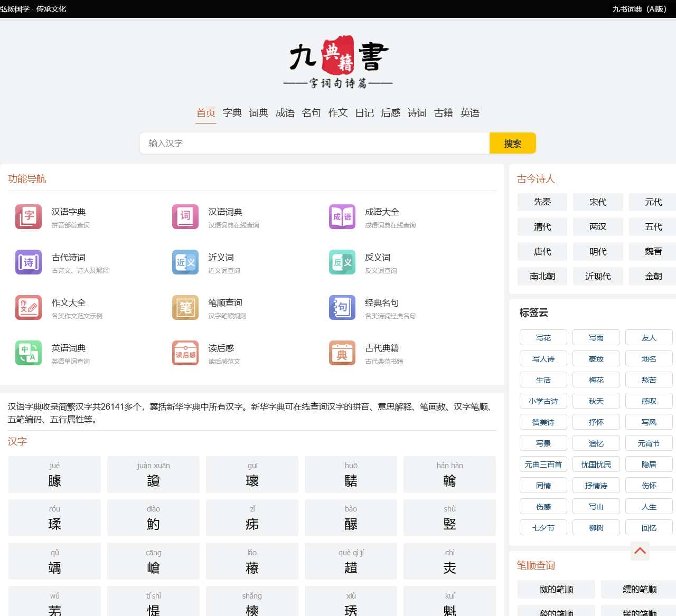Open the 笔顺查询 stroke order icon
This screenshot has width=676, height=616.
pos(185,308)
